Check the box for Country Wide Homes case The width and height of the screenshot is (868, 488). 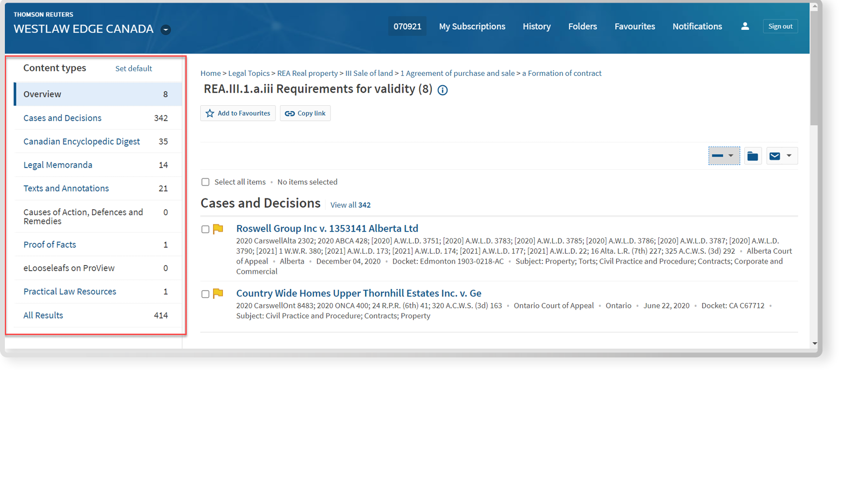(205, 294)
